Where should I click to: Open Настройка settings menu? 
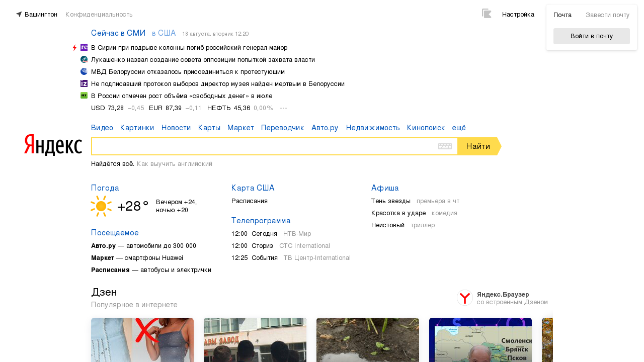(518, 15)
